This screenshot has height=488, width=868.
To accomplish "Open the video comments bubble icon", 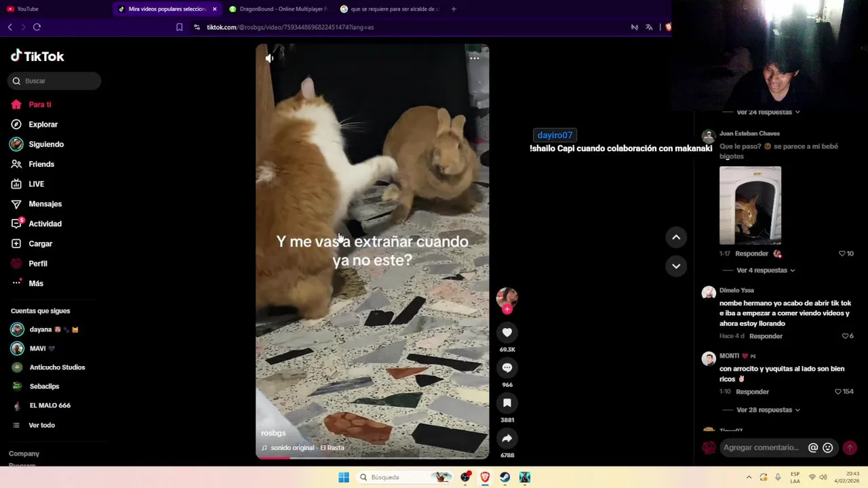I will (507, 367).
